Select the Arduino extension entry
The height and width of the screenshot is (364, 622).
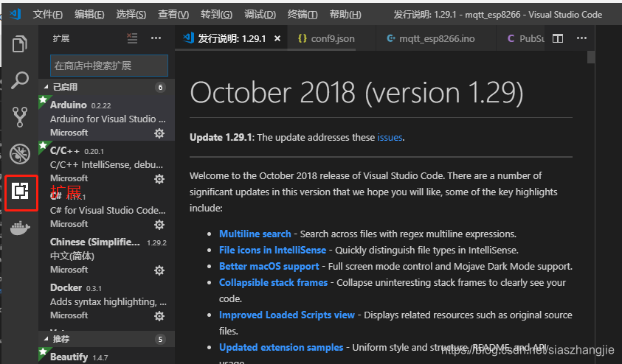[106, 118]
